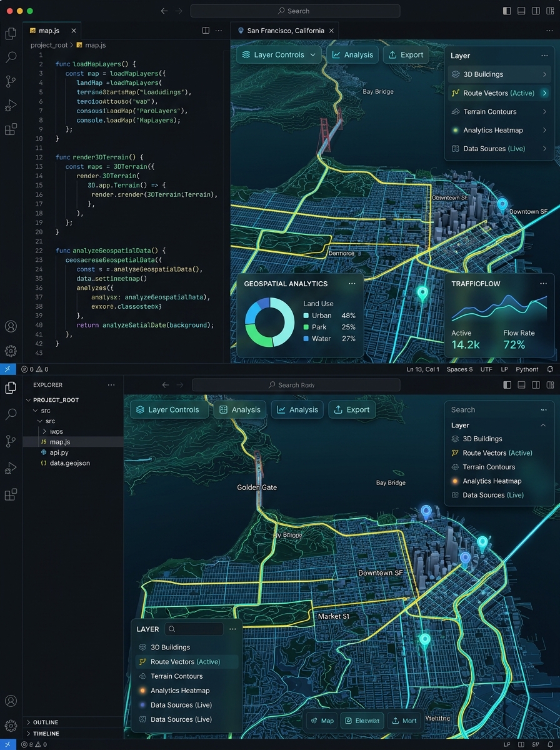
Task: Open data.geojson in Explorer tree
Action: pos(69,463)
